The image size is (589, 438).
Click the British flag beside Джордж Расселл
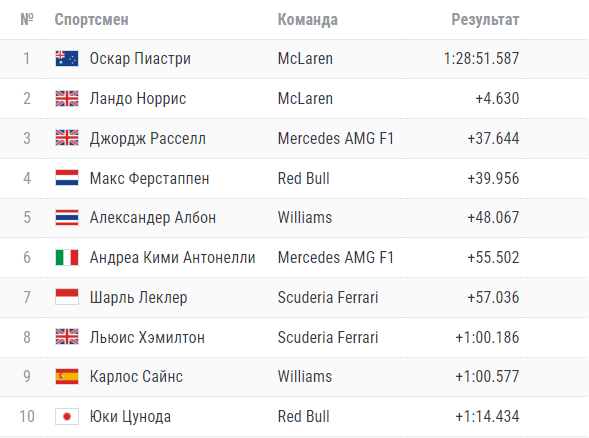tap(67, 138)
